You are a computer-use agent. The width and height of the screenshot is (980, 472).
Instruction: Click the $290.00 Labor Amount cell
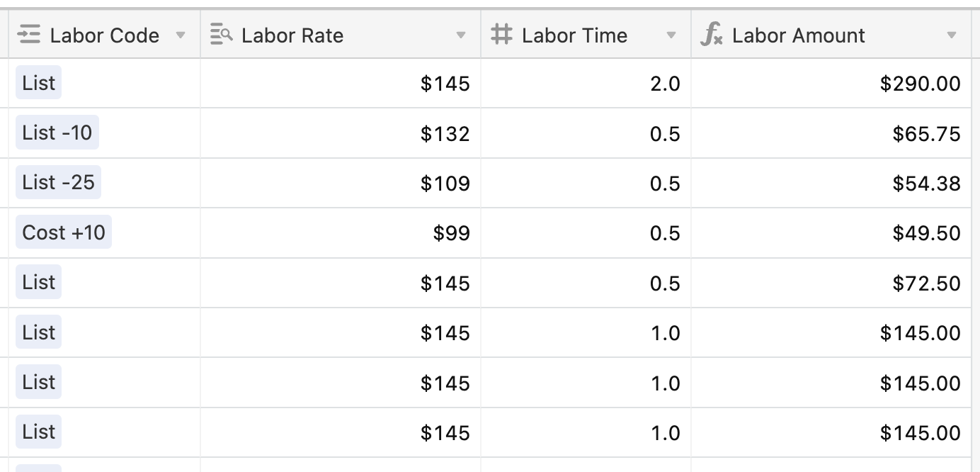pyautogui.click(x=831, y=84)
